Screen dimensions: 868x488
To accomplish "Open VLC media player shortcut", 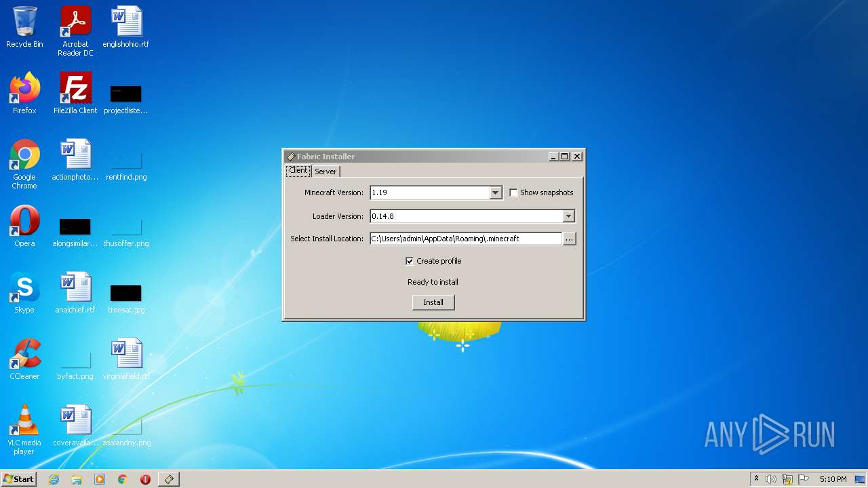I will (24, 430).
